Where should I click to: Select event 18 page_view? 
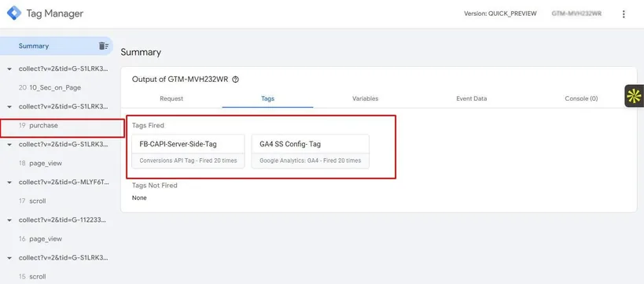point(40,163)
